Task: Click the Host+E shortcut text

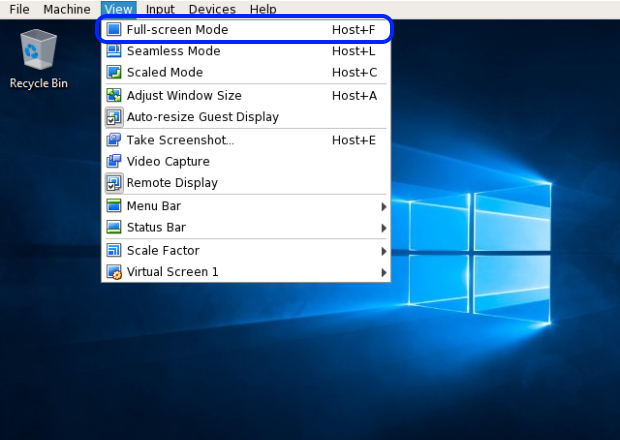Action: pos(354,140)
